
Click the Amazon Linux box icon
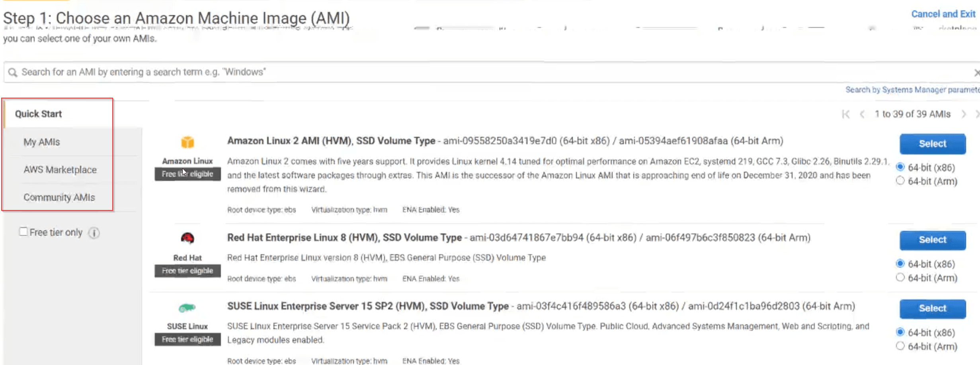click(187, 142)
